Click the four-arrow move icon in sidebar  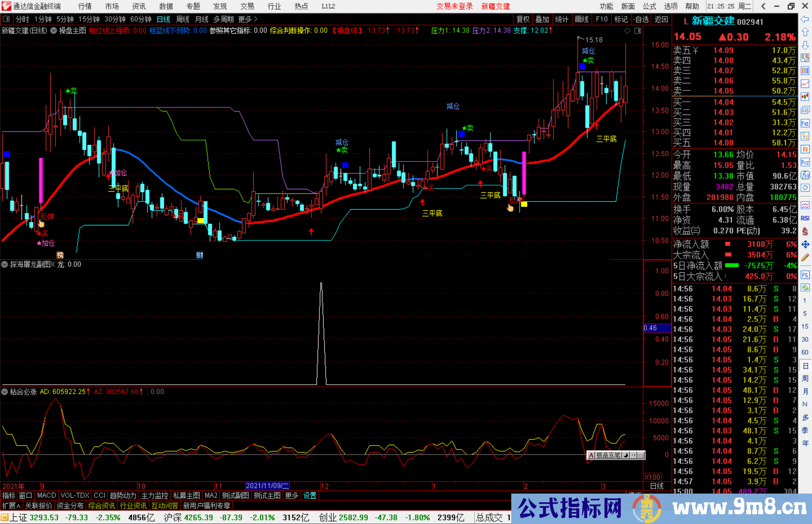coord(805,245)
